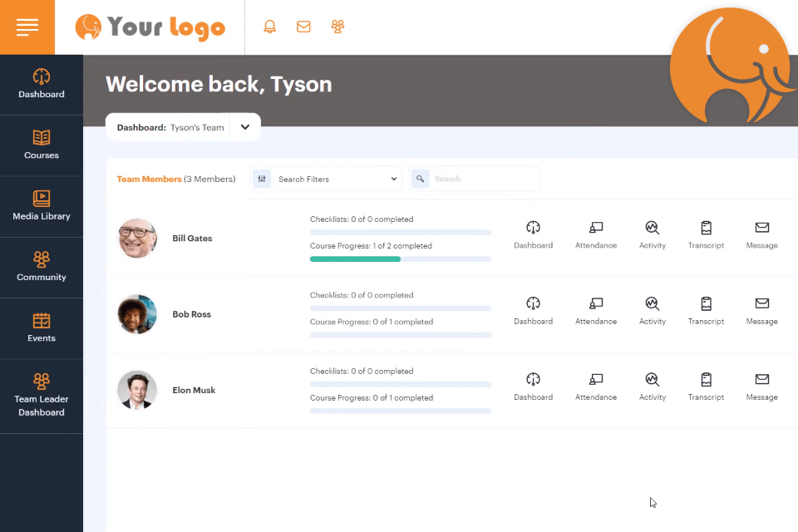Open Events in sidebar
This screenshot has height=532, width=798.
point(42,329)
